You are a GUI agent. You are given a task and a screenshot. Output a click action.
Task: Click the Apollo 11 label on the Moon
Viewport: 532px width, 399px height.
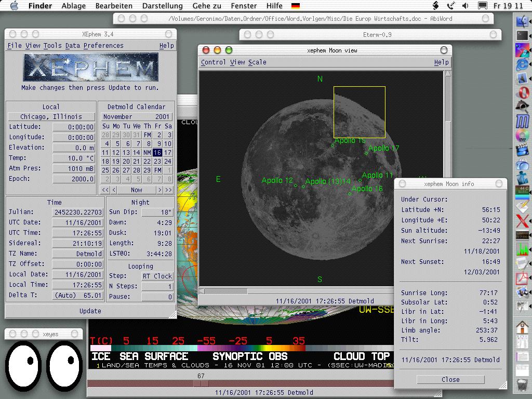pos(377,175)
